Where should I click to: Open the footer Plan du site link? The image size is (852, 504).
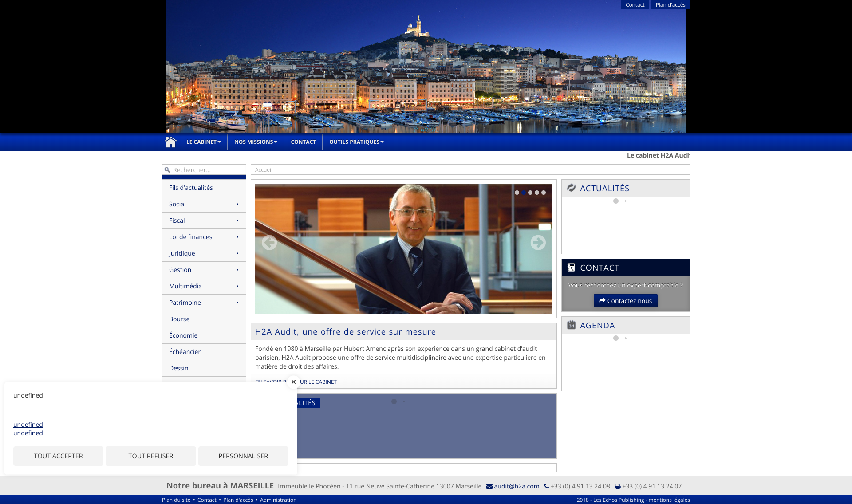coord(176,500)
